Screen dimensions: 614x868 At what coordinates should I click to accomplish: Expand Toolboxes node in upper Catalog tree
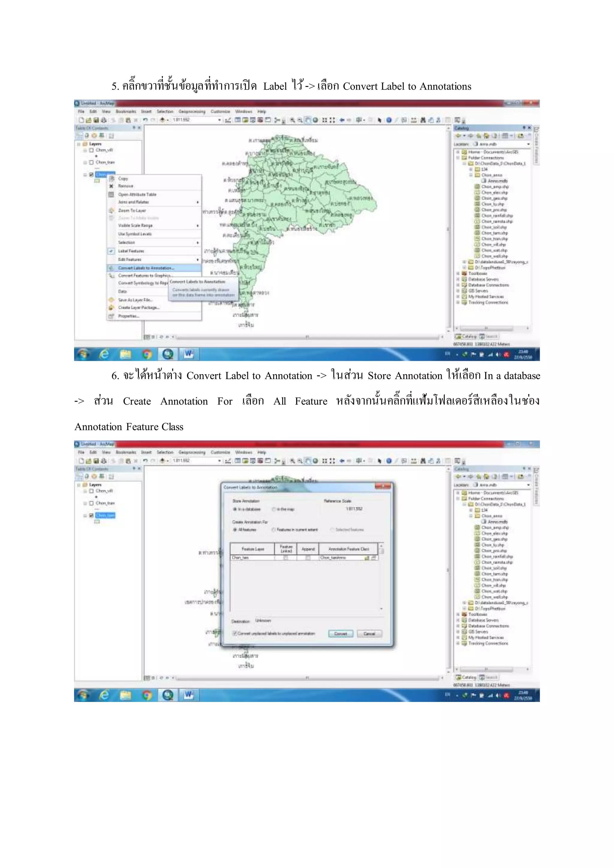pos(458,273)
